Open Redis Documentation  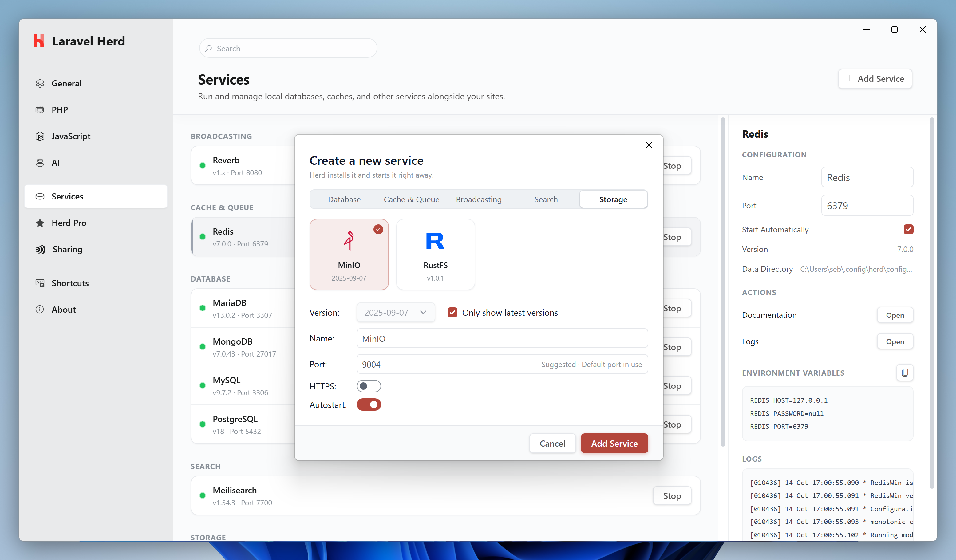click(x=895, y=315)
